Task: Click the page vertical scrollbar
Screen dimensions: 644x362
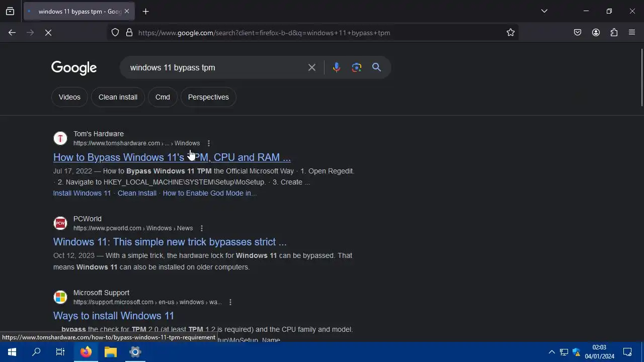Action: click(x=641, y=78)
